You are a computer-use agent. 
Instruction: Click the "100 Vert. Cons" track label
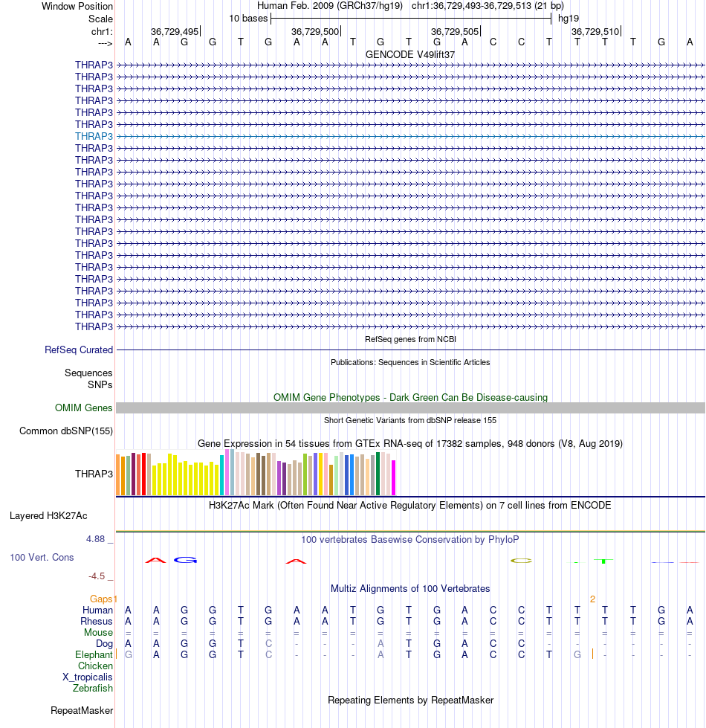coord(42,558)
